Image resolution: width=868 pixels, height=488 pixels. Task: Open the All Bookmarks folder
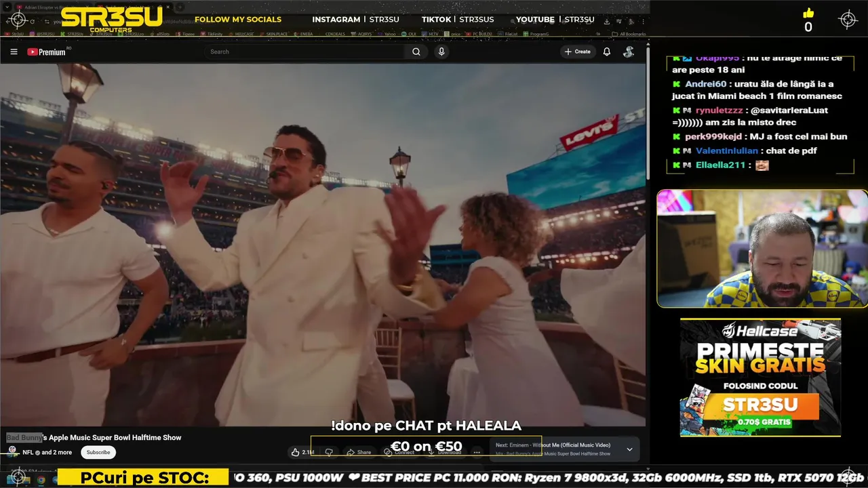(x=629, y=34)
